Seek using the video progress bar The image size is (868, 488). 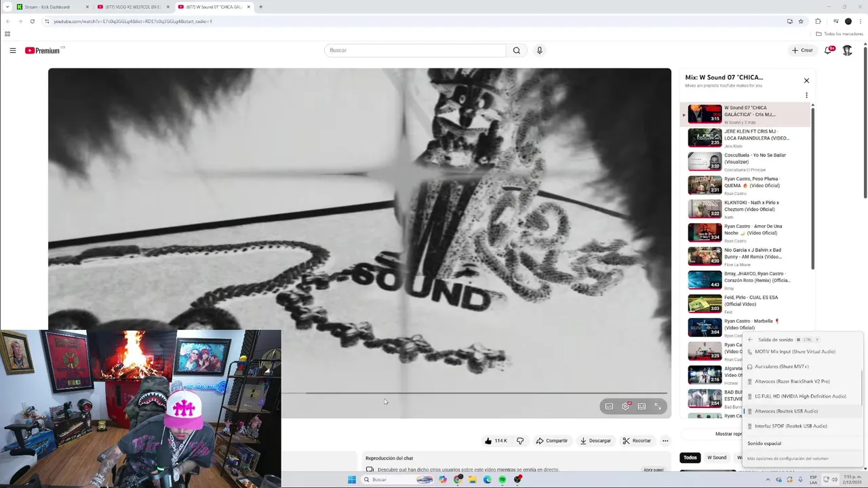475,393
